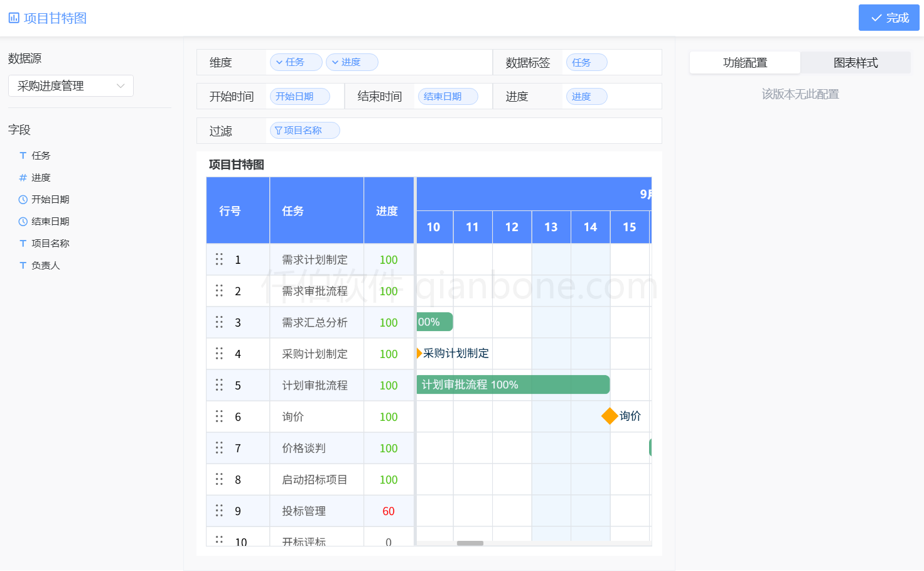Click the text type icon beside 负责人 field
Viewport: 924px width, 571px height.
23,265
